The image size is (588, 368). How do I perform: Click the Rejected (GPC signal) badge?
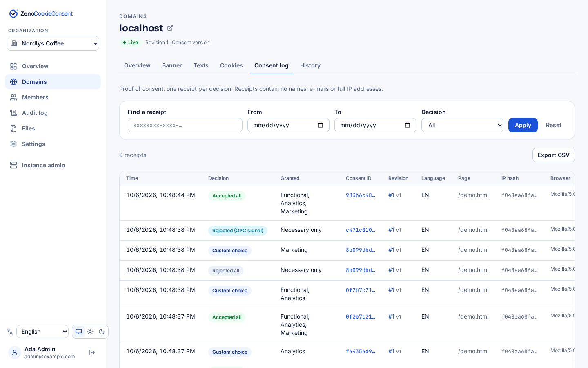(238, 231)
